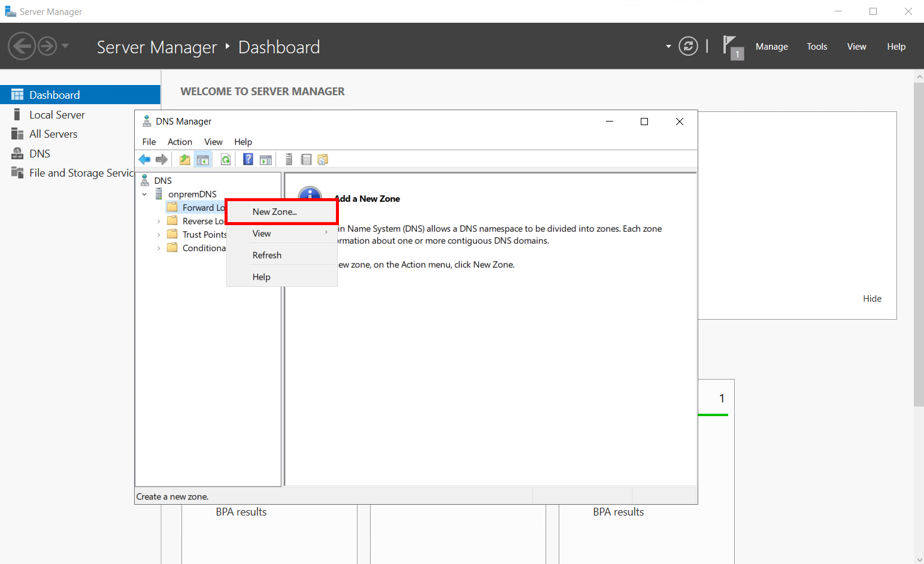Select Dashboard in the Server Manager sidebar

pyautogui.click(x=80, y=95)
